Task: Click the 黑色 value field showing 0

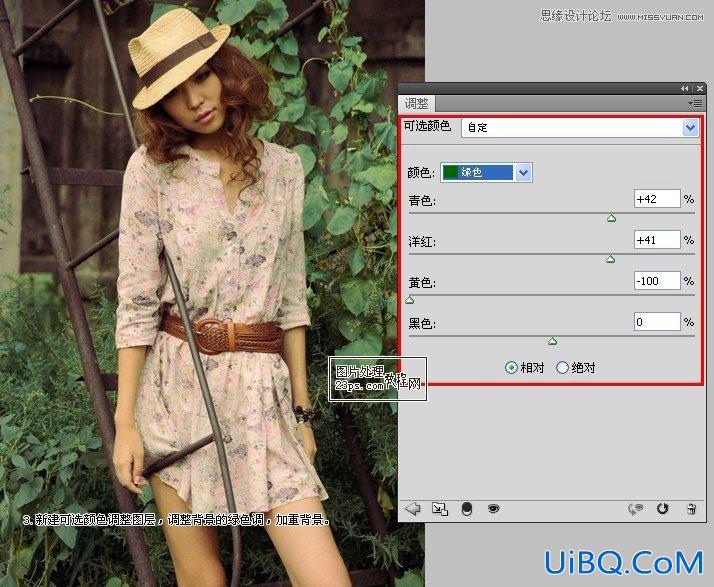Action: pyautogui.click(x=657, y=322)
